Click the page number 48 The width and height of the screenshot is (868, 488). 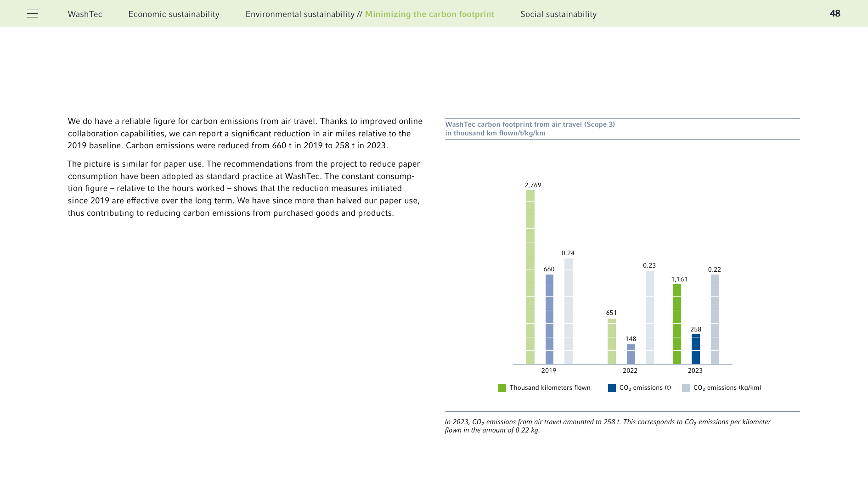click(x=835, y=14)
